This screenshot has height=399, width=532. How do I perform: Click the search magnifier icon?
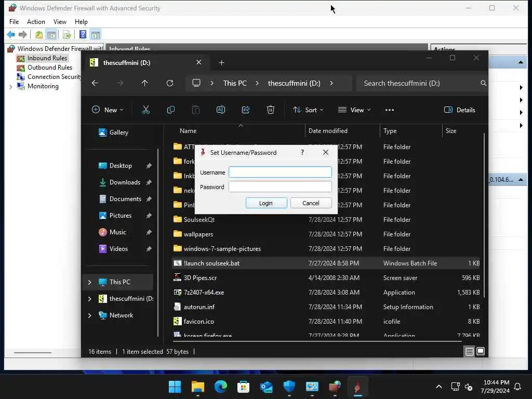483,83
